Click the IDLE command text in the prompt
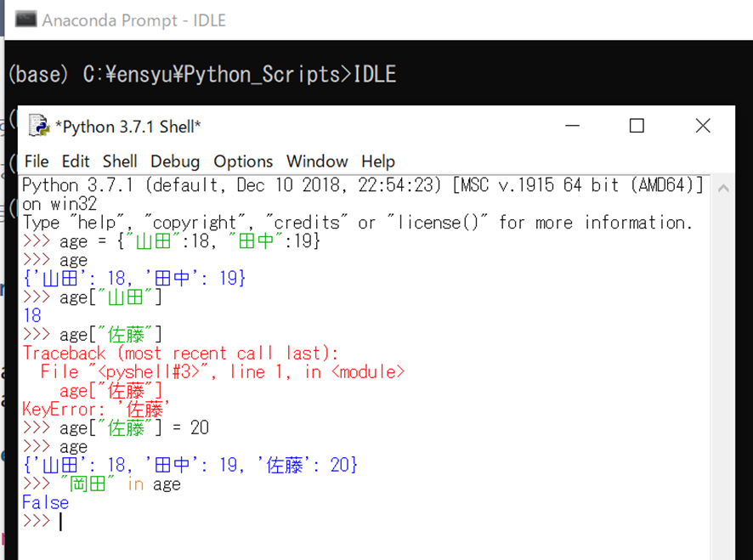The height and width of the screenshot is (560, 753). point(374,74)
